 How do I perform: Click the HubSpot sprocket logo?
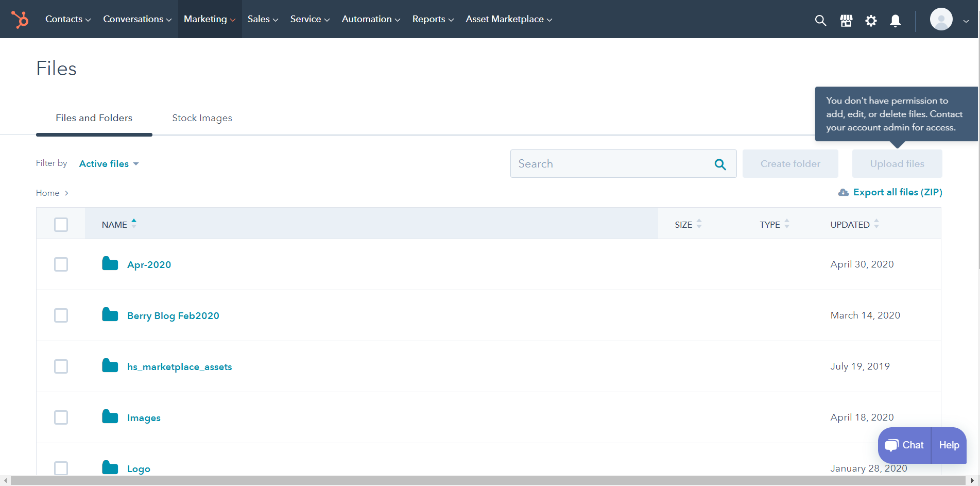pos(20,19)
